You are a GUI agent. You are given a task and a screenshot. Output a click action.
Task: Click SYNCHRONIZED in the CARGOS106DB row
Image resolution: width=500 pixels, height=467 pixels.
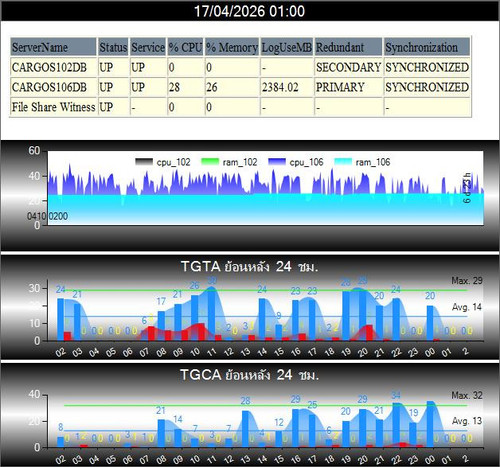427,87
